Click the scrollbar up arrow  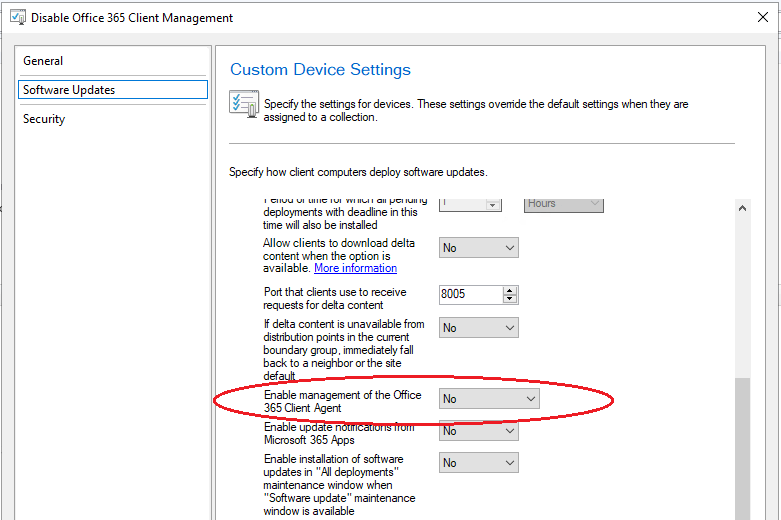point(742,208)
